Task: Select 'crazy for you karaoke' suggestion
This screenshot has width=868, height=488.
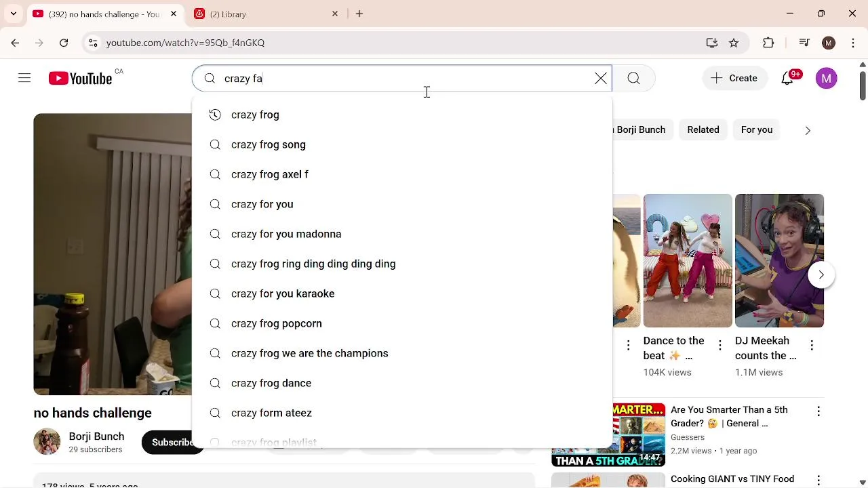Action: pos(402,293)
